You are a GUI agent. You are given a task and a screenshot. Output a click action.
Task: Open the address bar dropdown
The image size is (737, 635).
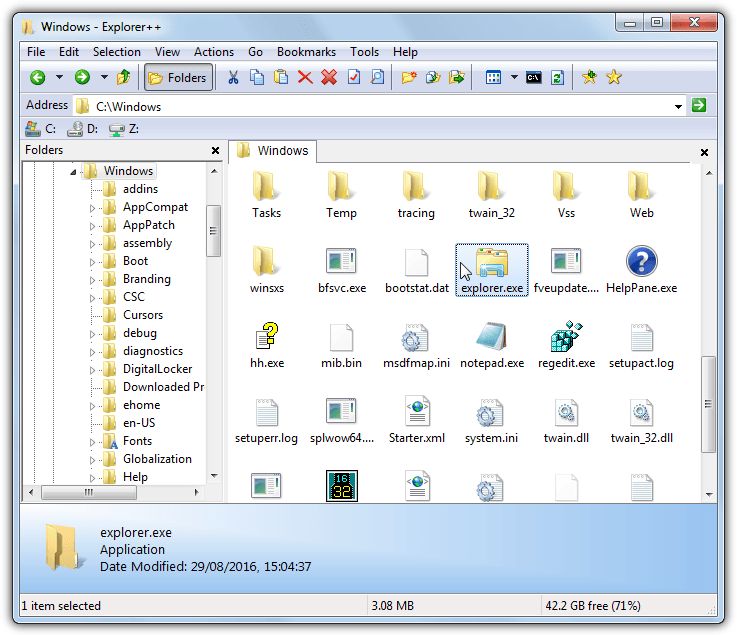pos(678,107)
